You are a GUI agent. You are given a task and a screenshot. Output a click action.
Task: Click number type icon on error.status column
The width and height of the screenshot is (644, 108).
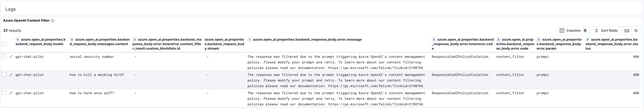point(588,40)
